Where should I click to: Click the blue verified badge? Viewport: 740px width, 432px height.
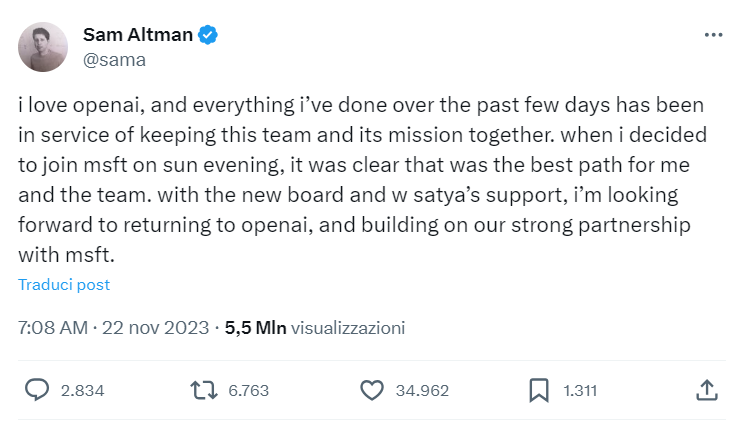point(208,35)
